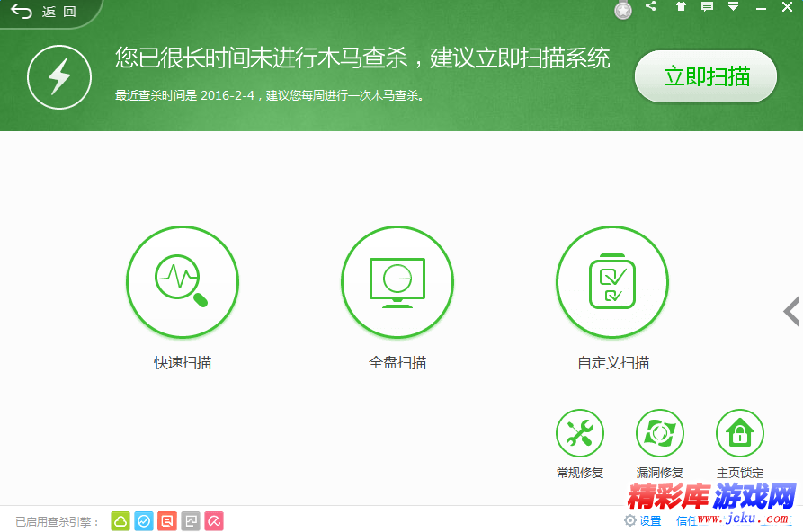Toggle the pink scan engine icon
Viewport: 803px width, 532px height.
click(x=214, y=520)
